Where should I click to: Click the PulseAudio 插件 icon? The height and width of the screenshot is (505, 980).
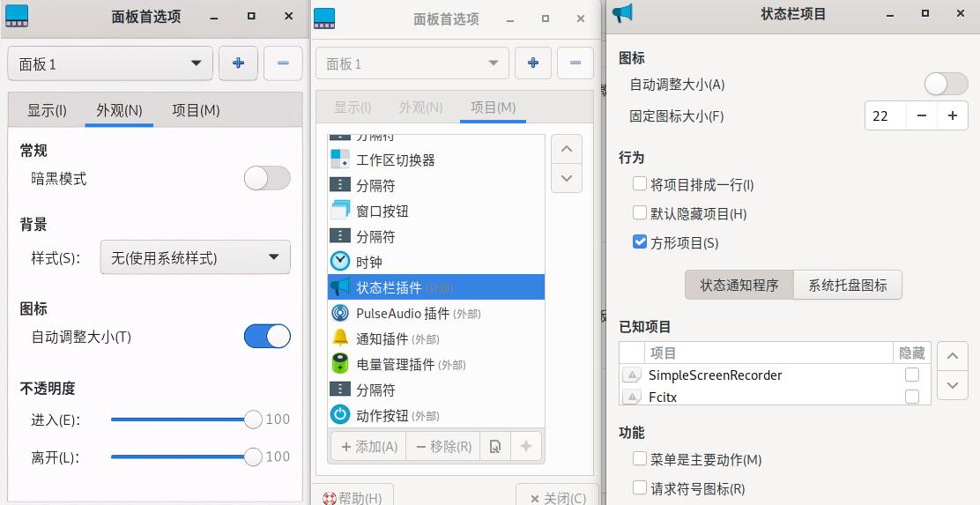[x=340, y=313]
